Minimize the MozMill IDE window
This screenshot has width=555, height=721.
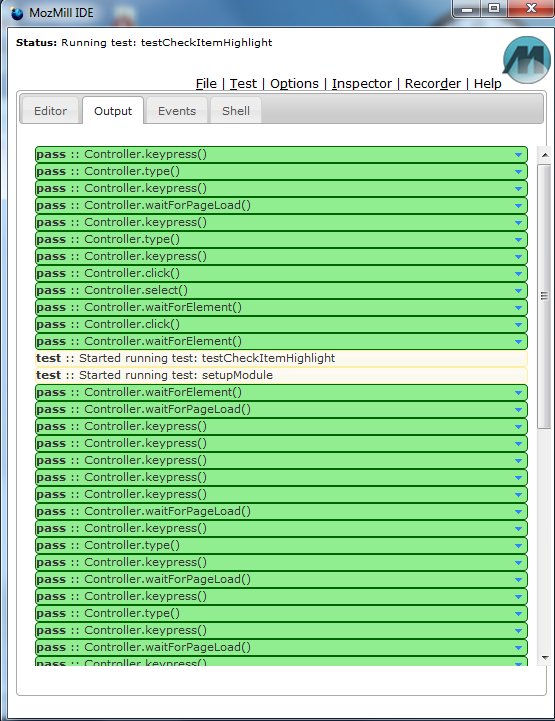(x=467, y=8)
